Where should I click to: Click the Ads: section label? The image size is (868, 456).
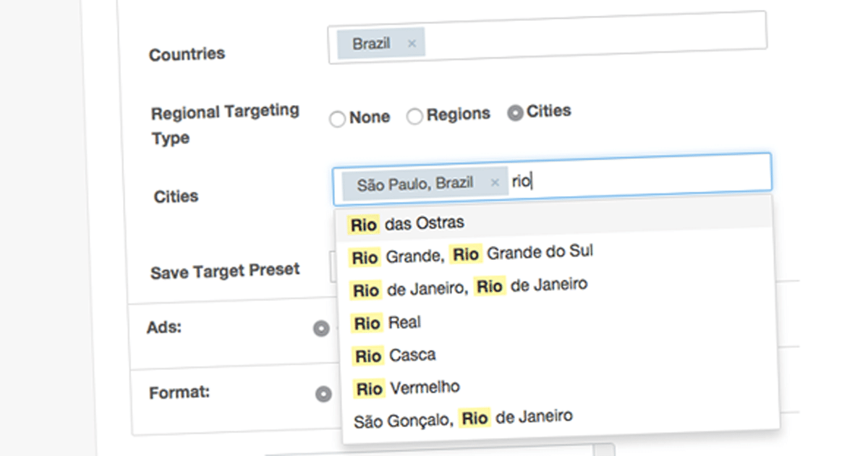pyautogui.click(x=164, y=327)
